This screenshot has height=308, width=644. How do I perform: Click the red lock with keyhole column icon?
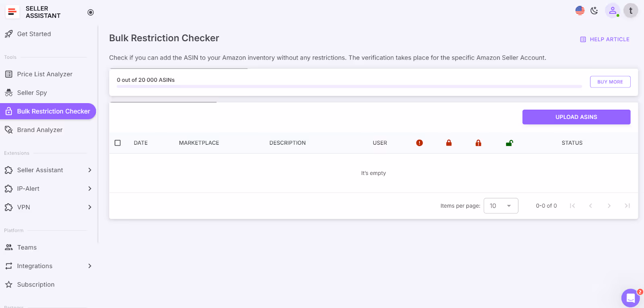tap(478, 143)
